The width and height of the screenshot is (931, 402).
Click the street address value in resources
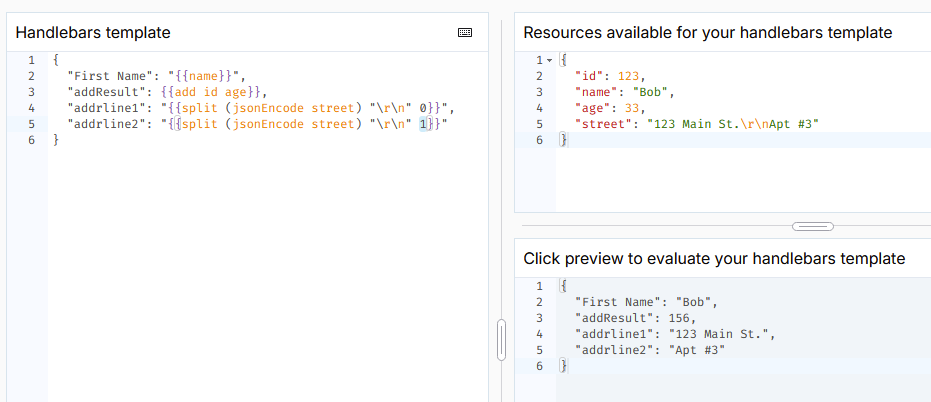738,124
